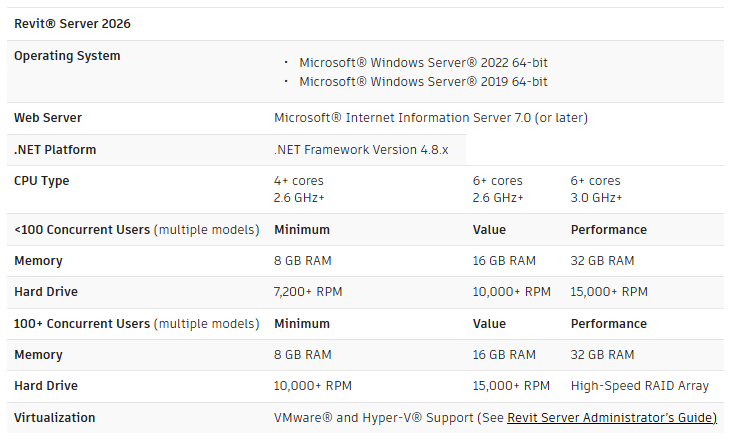Click the 3.0 GHz+ CPU speed value
Viewport: 754px width, 442px height.
click(596, 198)
